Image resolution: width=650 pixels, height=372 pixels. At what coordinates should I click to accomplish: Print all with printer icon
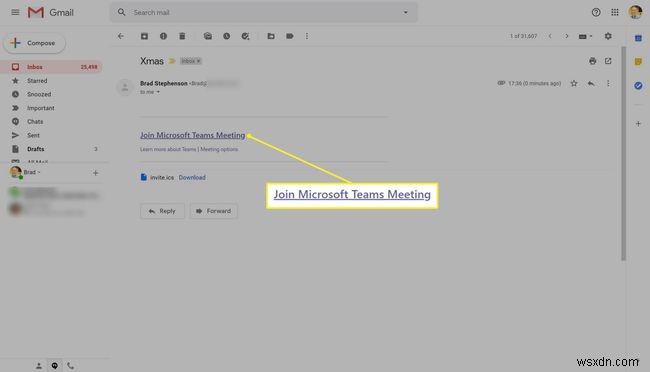pyautogui.click(x=592, y=61)
